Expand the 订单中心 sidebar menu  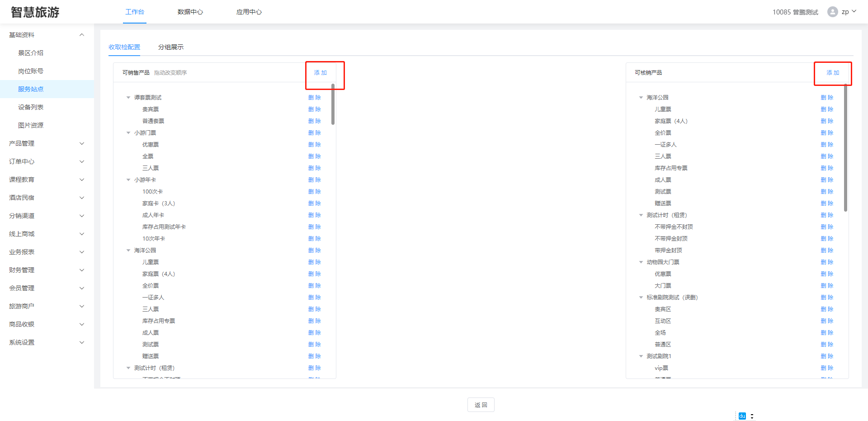(82, 161)
